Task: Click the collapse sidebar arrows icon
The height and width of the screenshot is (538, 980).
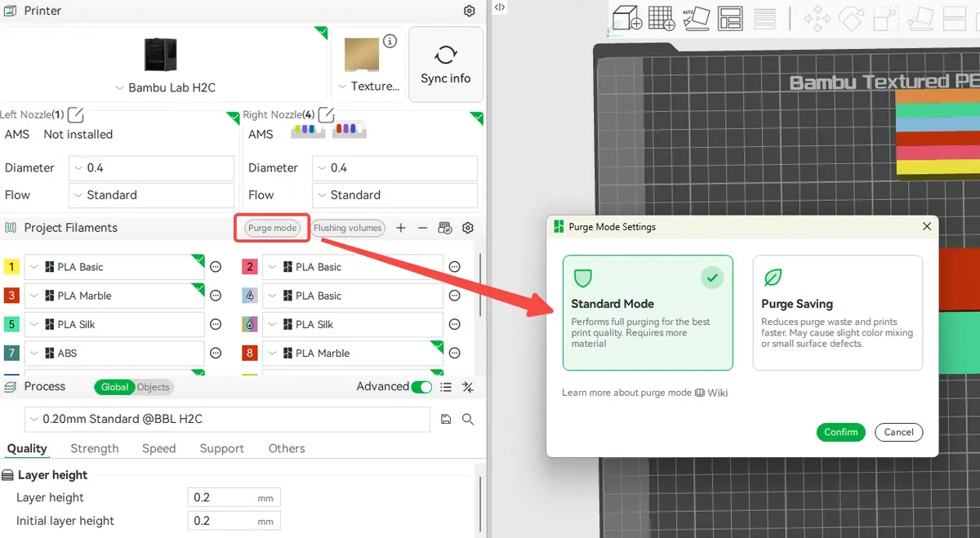Action: [500, 7]
